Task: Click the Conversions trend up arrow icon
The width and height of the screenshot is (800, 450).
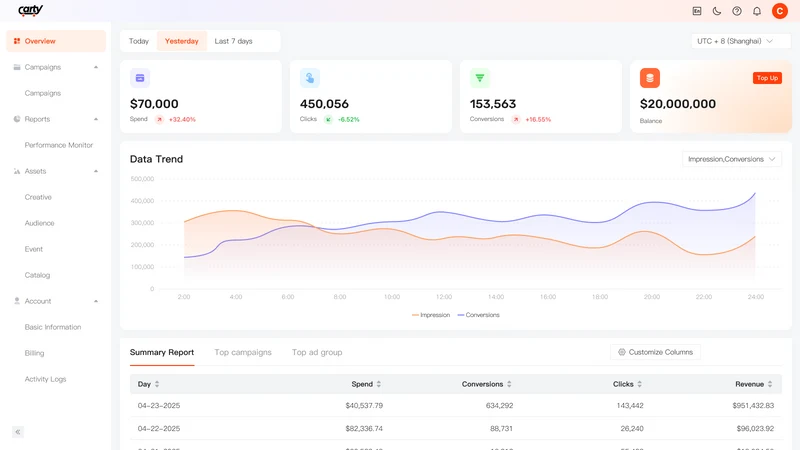Action: point(516,119)
